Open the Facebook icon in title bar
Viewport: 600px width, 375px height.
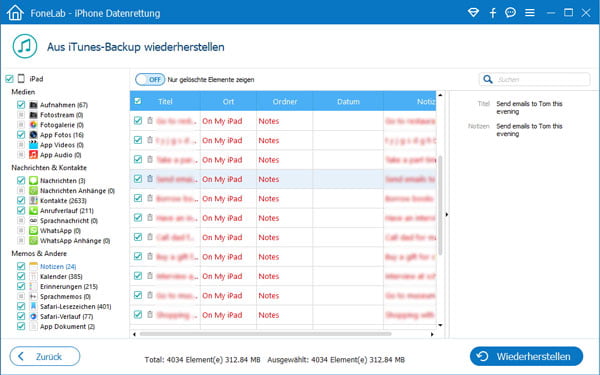click(x=492, y=13)
